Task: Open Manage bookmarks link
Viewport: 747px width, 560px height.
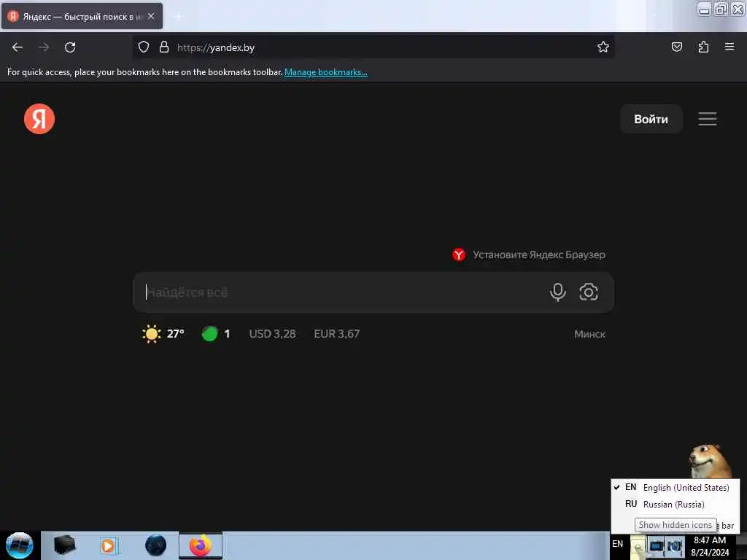Action: pos(326,72)
